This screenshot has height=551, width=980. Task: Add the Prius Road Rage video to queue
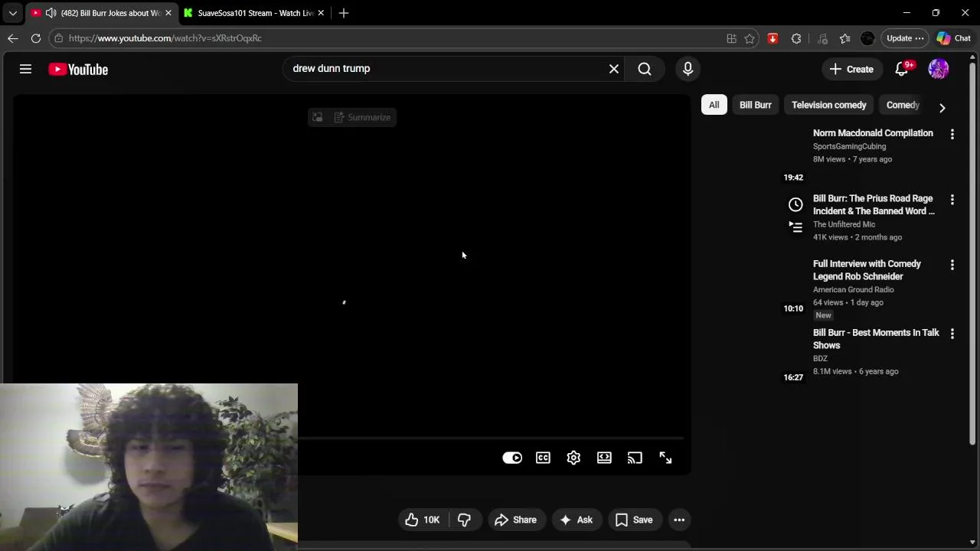(795, 226)
